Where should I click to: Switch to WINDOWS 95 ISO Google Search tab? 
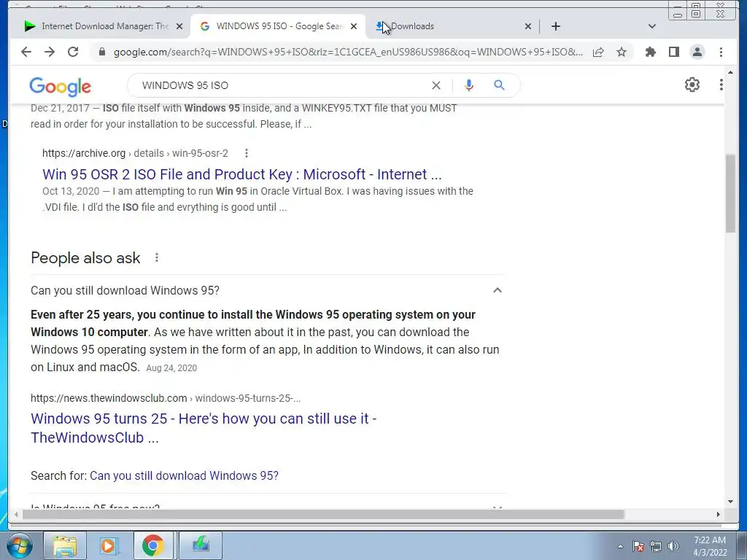(x=277, y=26)
